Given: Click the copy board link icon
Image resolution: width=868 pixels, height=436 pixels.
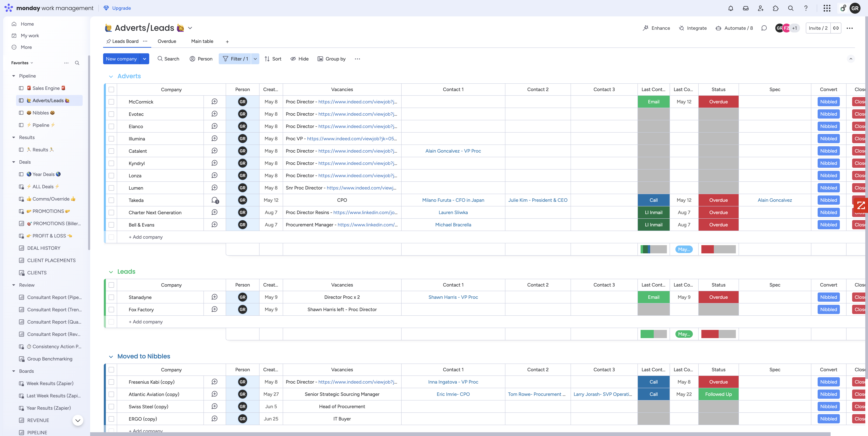Looking at the screenshot, I should (x=836, y=28).
